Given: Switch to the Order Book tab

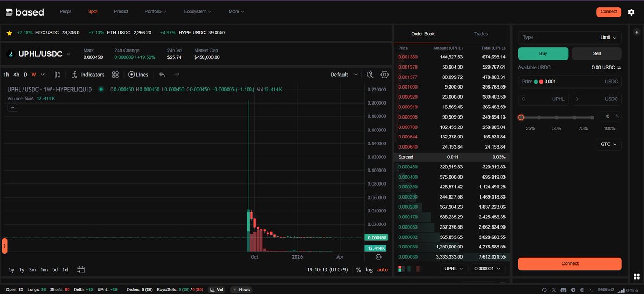Looking at the screenshot, I should [423, 34].
